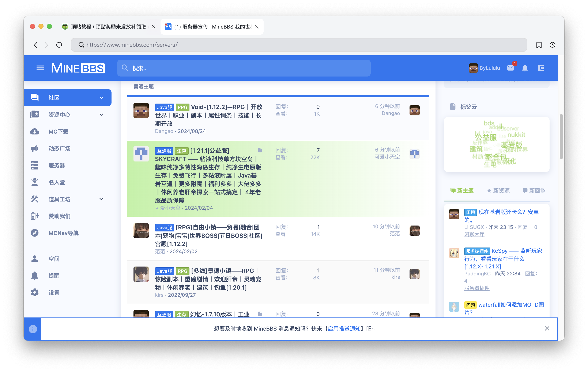588x372 pixels.
Task: Open the wallet icon in header
Action: pos(541,68)
